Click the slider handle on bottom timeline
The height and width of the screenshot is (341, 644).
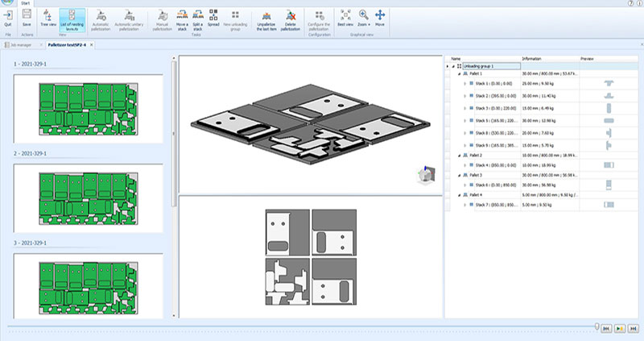(597, 326)
